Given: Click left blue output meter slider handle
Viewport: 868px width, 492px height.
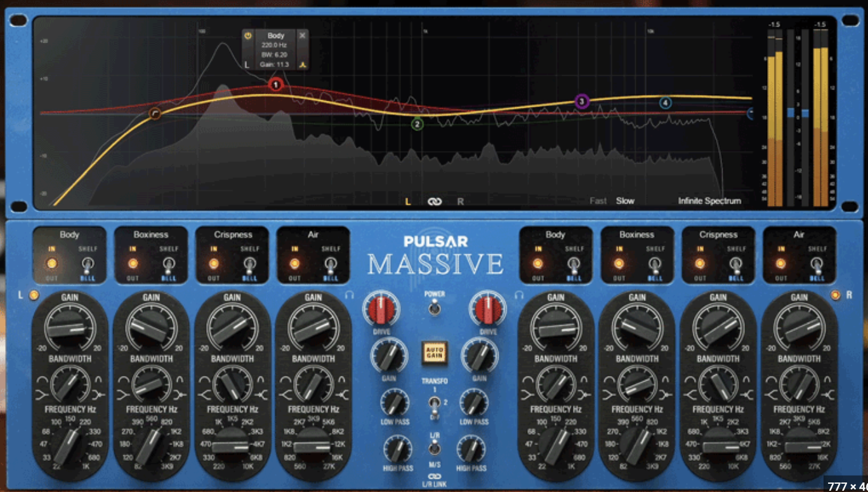Looking at the screenshot, I should pyautogui.click(x=790, y=112).
